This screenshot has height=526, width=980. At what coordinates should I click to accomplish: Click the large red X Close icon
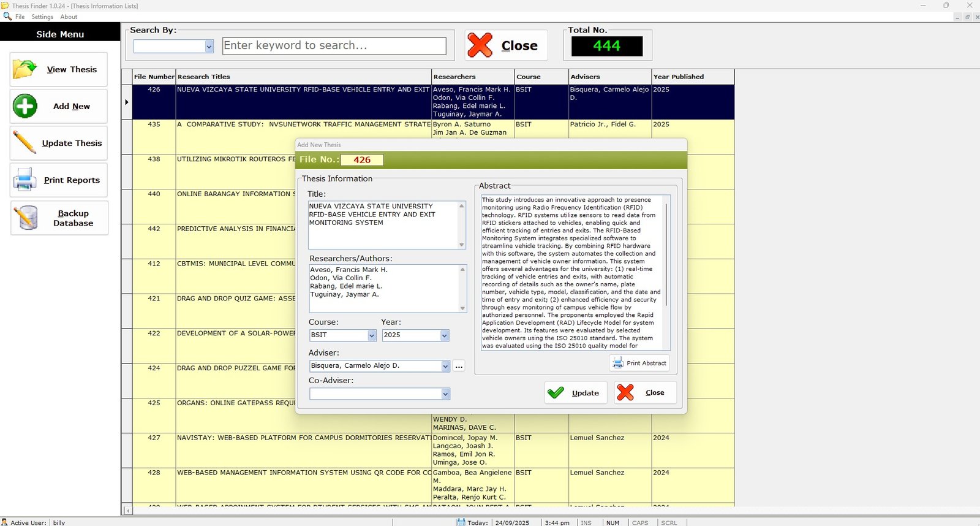point(480,45)
